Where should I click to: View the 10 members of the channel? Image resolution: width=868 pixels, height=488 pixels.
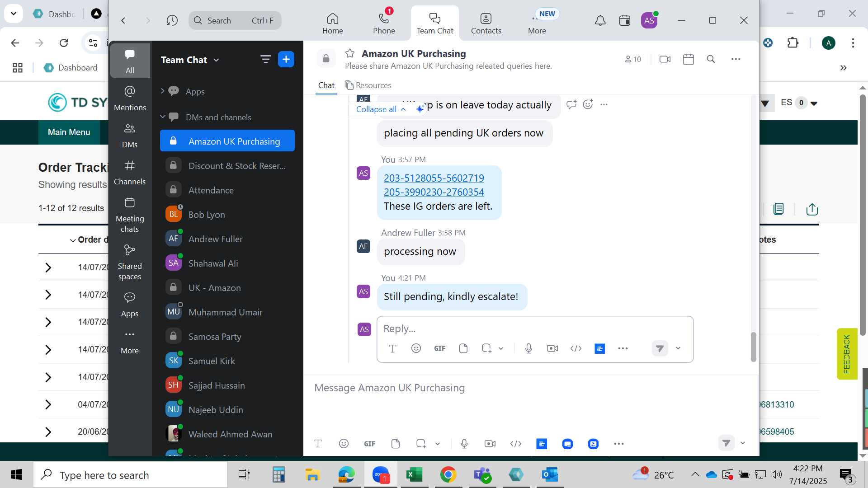tap(633, 59)
